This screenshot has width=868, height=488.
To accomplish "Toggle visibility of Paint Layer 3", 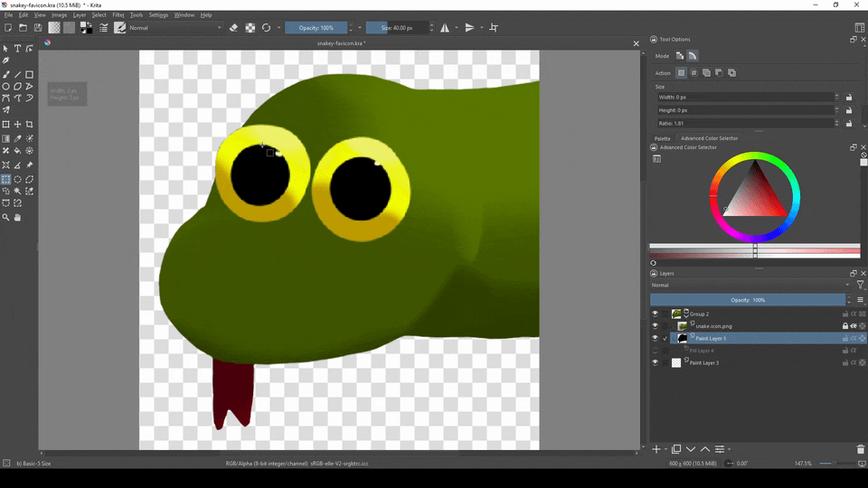I will (x=655, y=362).
